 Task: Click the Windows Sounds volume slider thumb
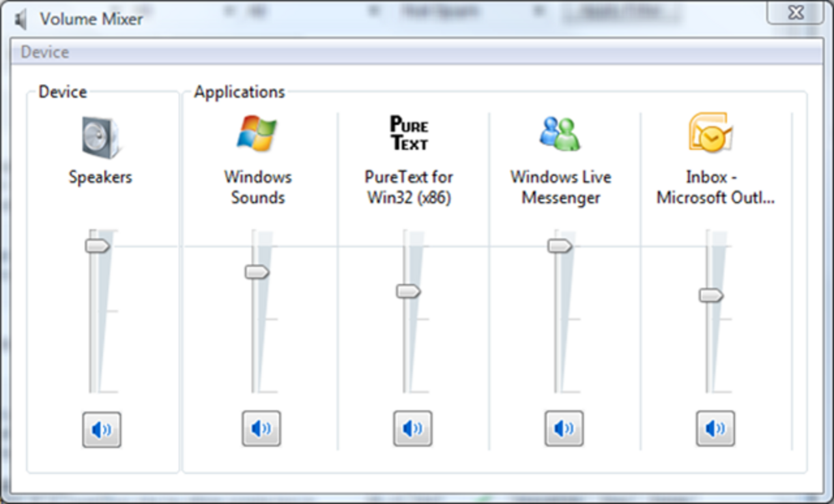(x=257, y=272)
